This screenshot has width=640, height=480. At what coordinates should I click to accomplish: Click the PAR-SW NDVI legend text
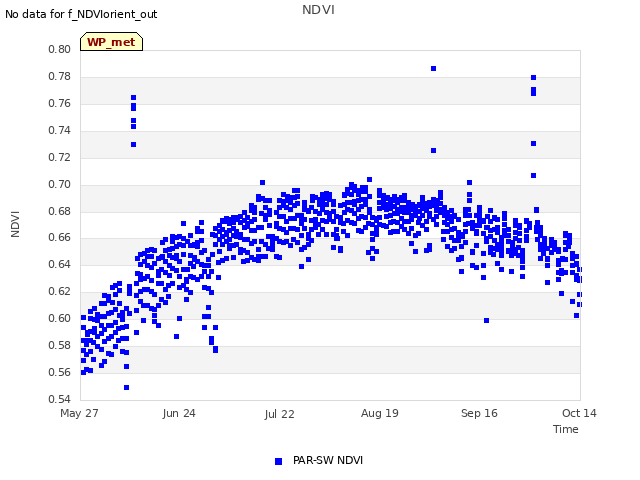tap(328, 460)
